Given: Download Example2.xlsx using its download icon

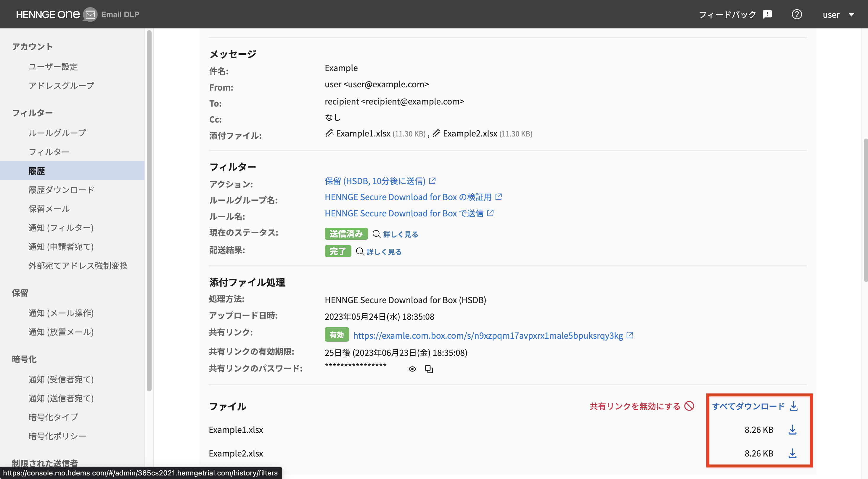Looking at the screenshot, I should pyautogui.click(x=792, y=454).
